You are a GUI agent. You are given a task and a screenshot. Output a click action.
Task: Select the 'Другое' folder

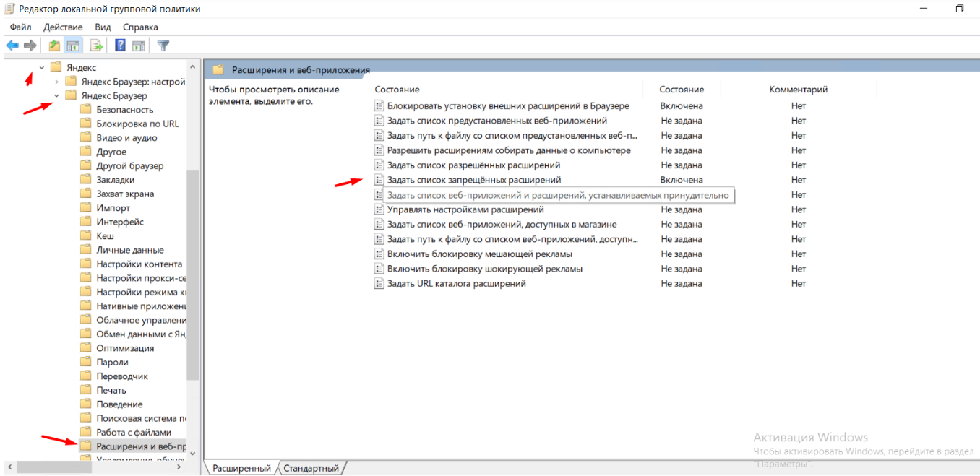coord(111,152)
